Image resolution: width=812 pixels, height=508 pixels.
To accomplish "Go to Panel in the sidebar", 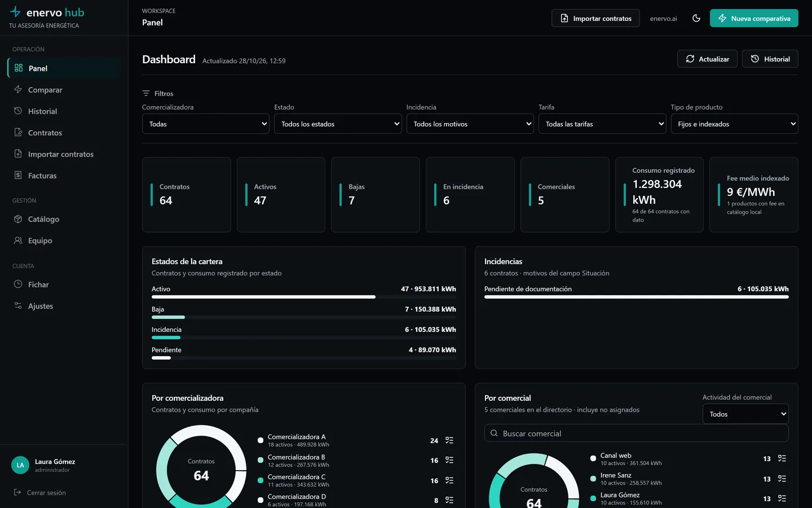I will [x=65, y=68].
